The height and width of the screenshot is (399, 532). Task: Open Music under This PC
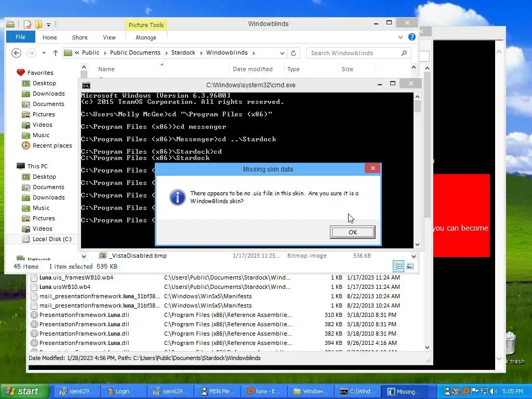[x=41, y=208]
